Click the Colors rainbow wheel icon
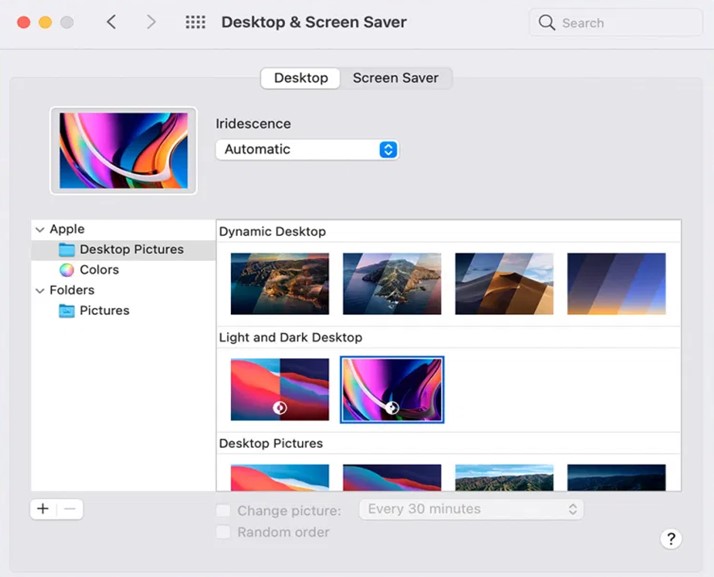 66,270
